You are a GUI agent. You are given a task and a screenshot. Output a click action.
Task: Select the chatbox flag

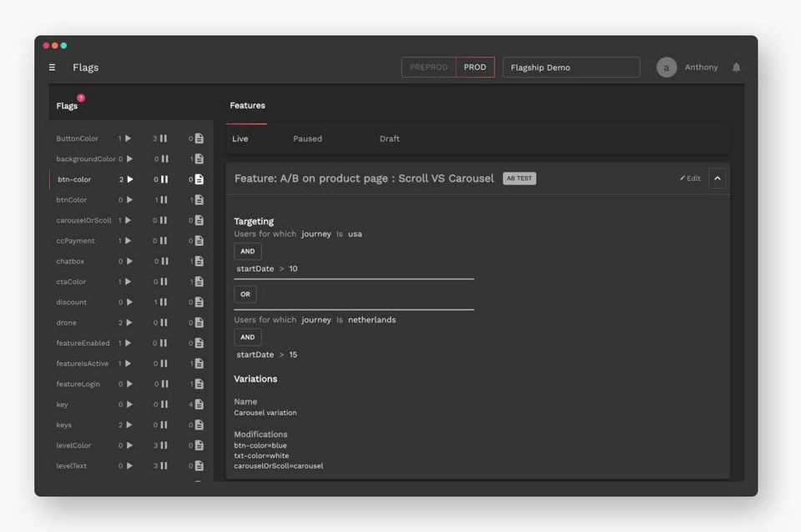[70, 261]
